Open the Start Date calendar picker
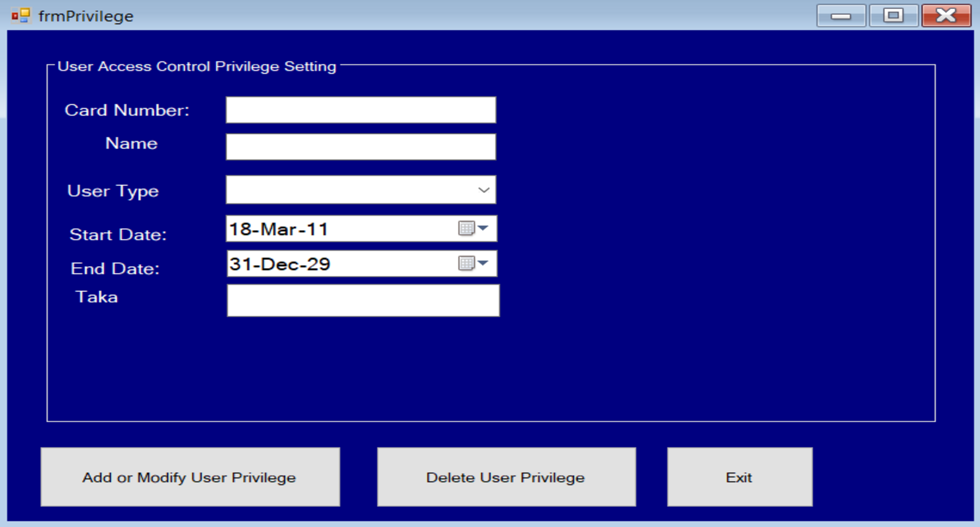980x527 pixels. click(473, 228)
